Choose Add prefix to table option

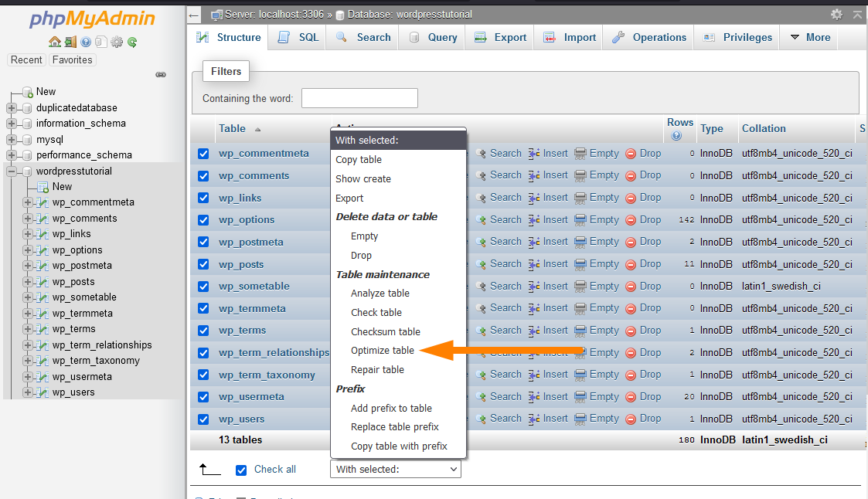tap(391, 409)
